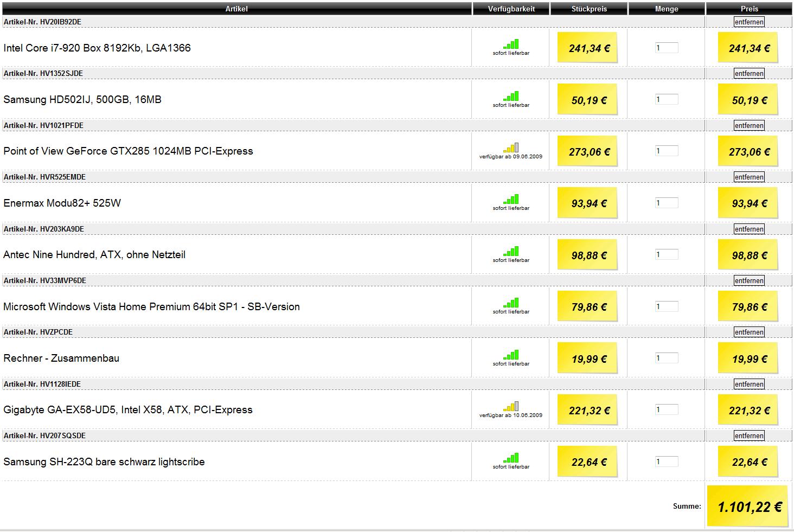The height and width of the screenshot is (532, 794).
Task: Remove article HV1021PFDE with entfernen
Action: [749, 125]
